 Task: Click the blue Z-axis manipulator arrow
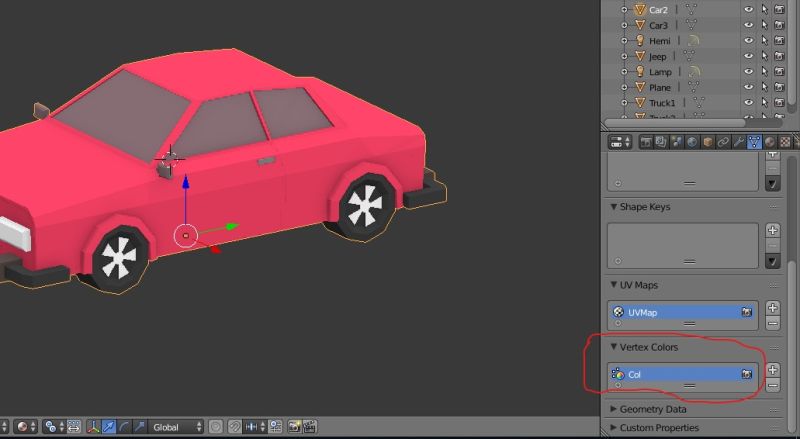[x=186, y=182]
